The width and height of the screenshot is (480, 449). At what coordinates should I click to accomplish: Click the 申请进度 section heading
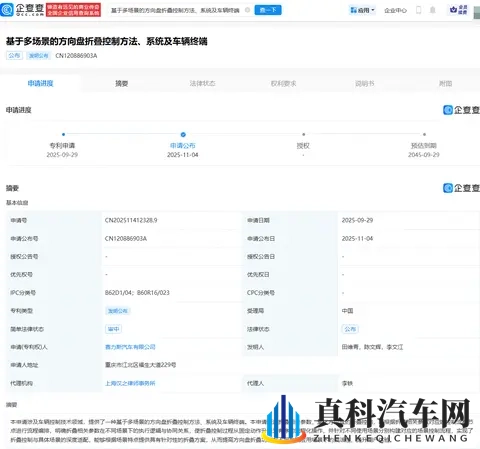click(19, 110)
